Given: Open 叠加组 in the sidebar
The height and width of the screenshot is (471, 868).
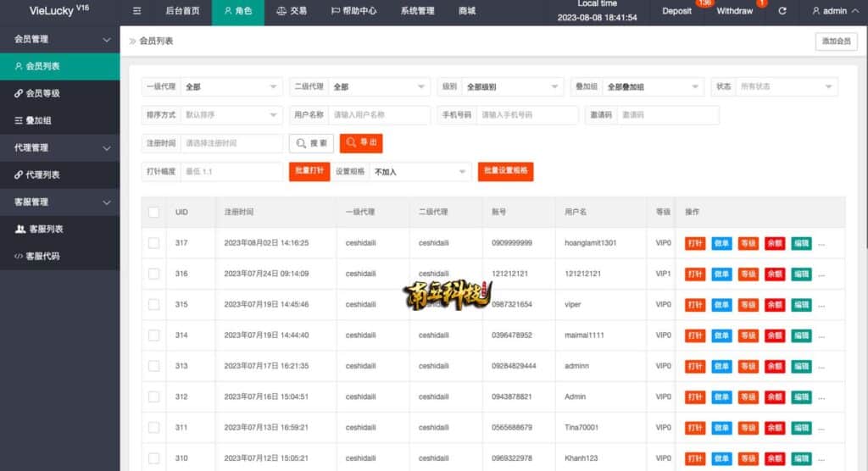Looking at the screenshot, I should pos(60,120).
